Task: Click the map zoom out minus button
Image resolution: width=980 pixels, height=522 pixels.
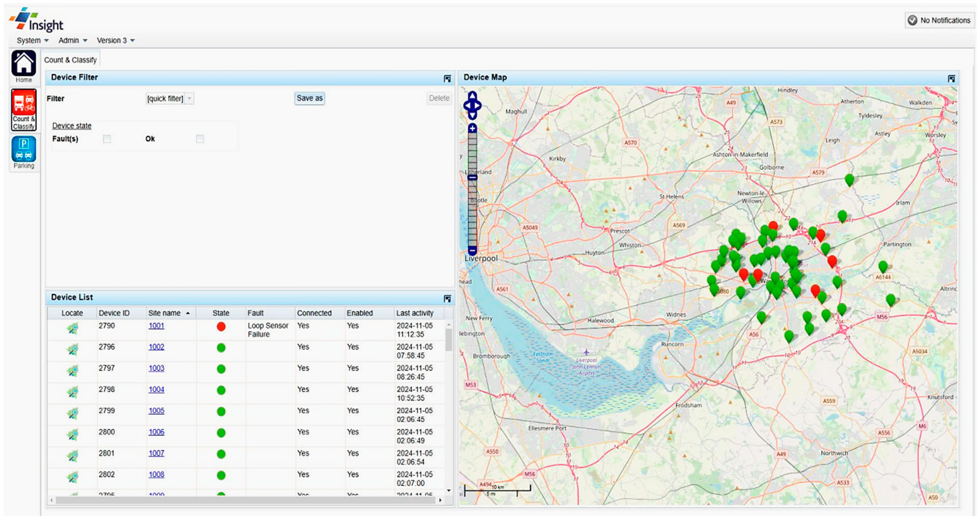Action: (472, 251)
